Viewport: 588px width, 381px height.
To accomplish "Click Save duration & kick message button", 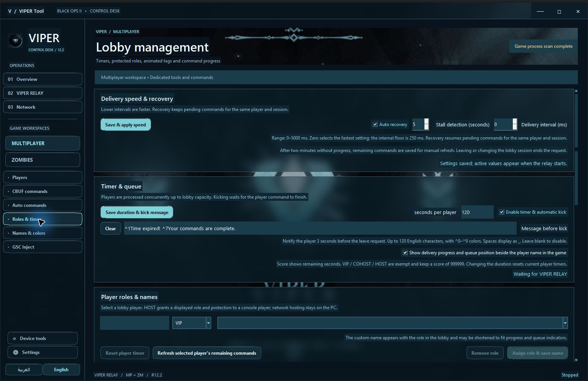I will point(137,212).
